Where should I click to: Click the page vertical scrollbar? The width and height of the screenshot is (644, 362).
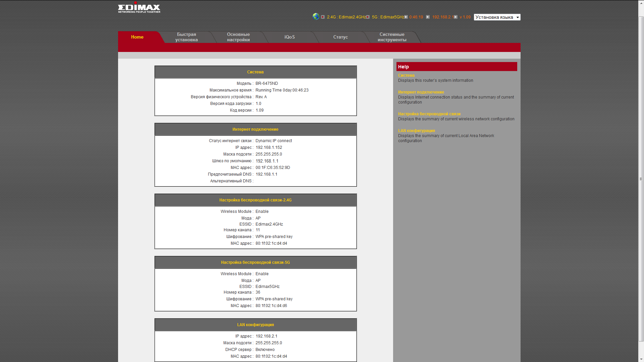pos(641,179)
